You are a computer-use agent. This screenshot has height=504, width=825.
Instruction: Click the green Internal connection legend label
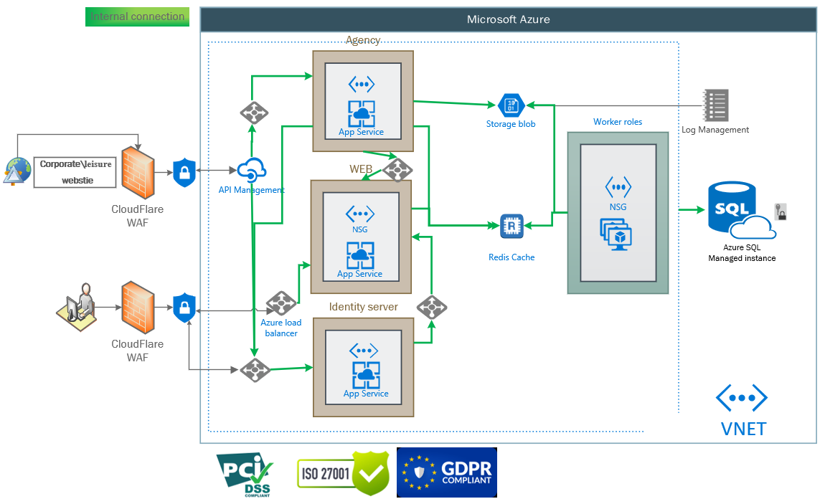(137, 16)
